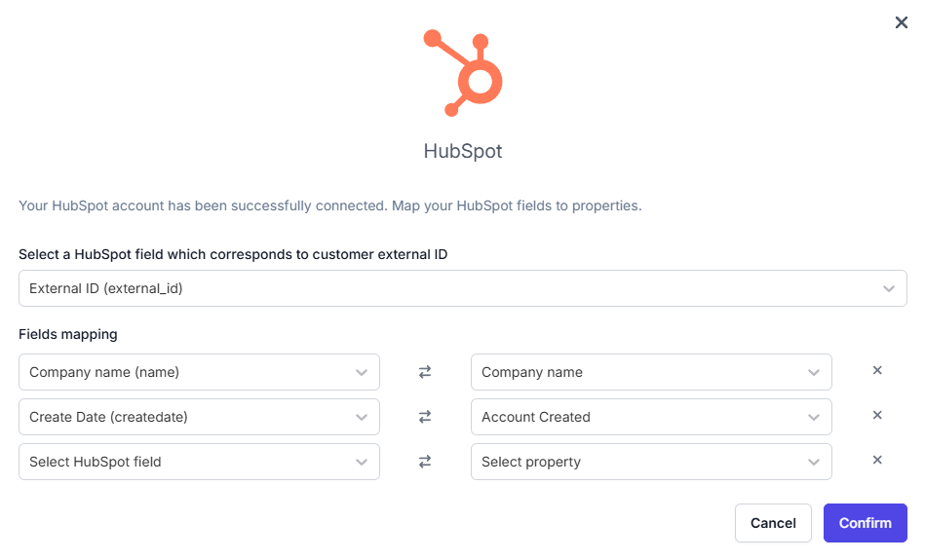Expand the Company name (name) HubSpot field dropdown

click(x=199, y=372)
